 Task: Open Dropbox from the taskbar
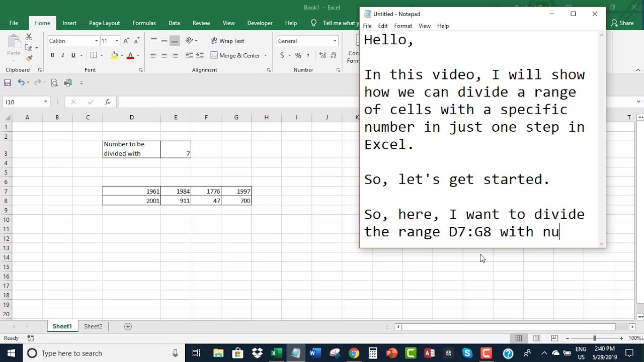[257, 353]
